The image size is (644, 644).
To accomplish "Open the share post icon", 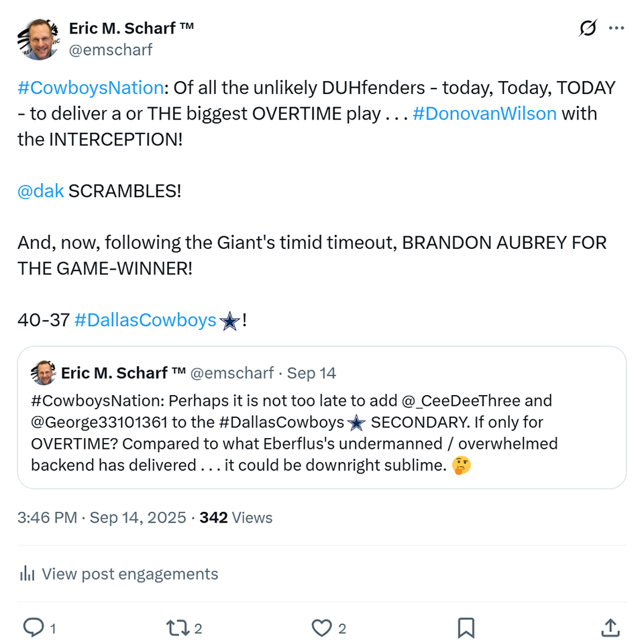I will [x=609, y=628].
